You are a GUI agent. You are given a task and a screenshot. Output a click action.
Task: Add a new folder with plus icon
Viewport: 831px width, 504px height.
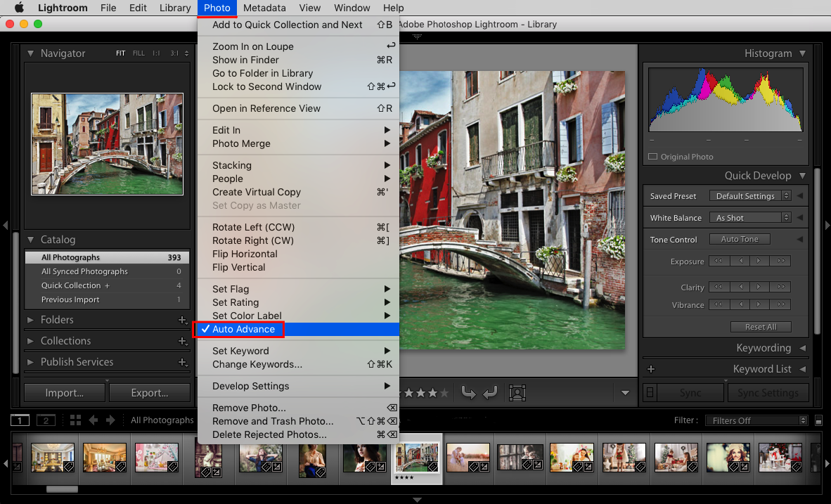pos(182,320)
